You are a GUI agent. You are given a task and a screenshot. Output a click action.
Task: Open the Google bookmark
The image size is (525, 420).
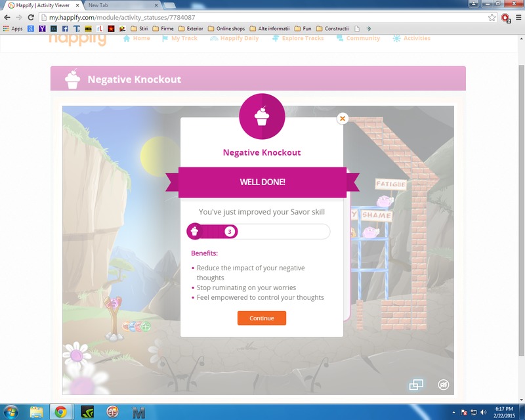click(x=31, y=28)
